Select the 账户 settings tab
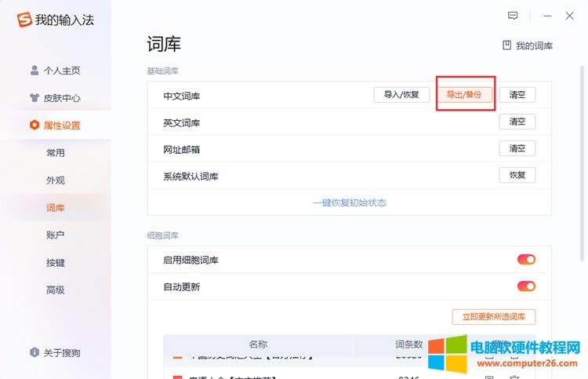 tap(55, 235)
